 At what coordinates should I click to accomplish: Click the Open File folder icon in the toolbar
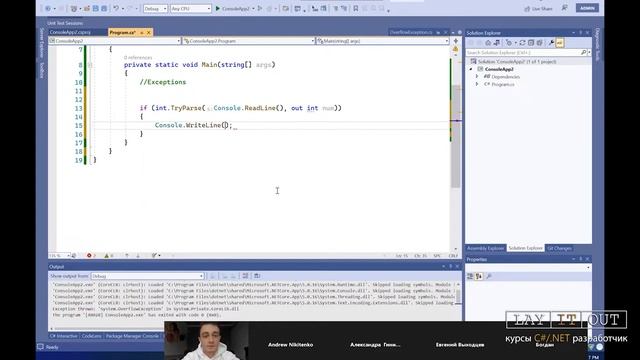point(87,9)
